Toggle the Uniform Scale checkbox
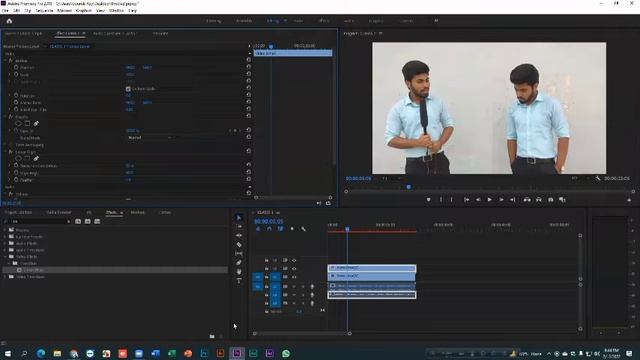Image resolution: width=640 pixels, height=360 pixels. click(x=128, y=89)
